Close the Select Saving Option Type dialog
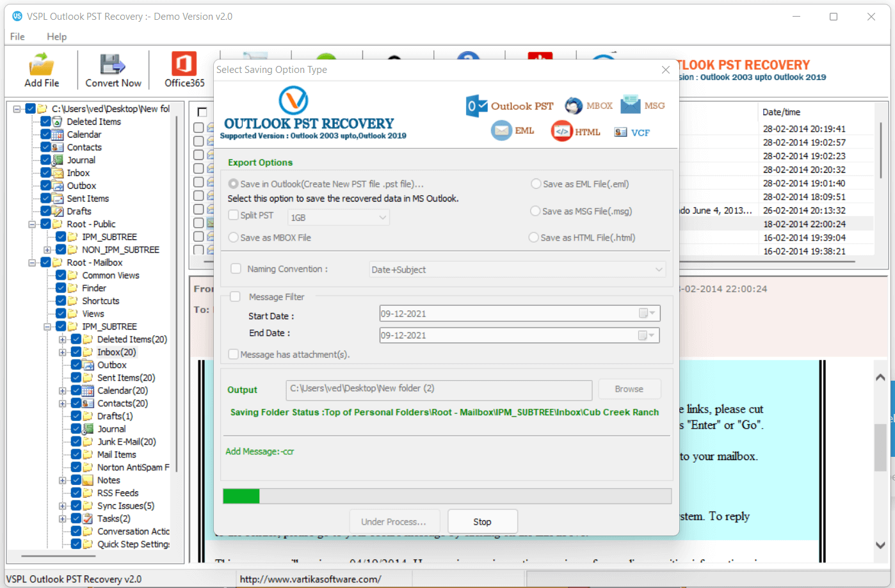The image size is (895, 588). 666,70
